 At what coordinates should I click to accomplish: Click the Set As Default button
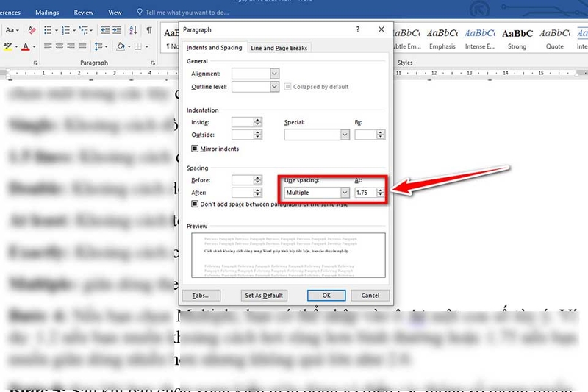(x=264, y=296)
